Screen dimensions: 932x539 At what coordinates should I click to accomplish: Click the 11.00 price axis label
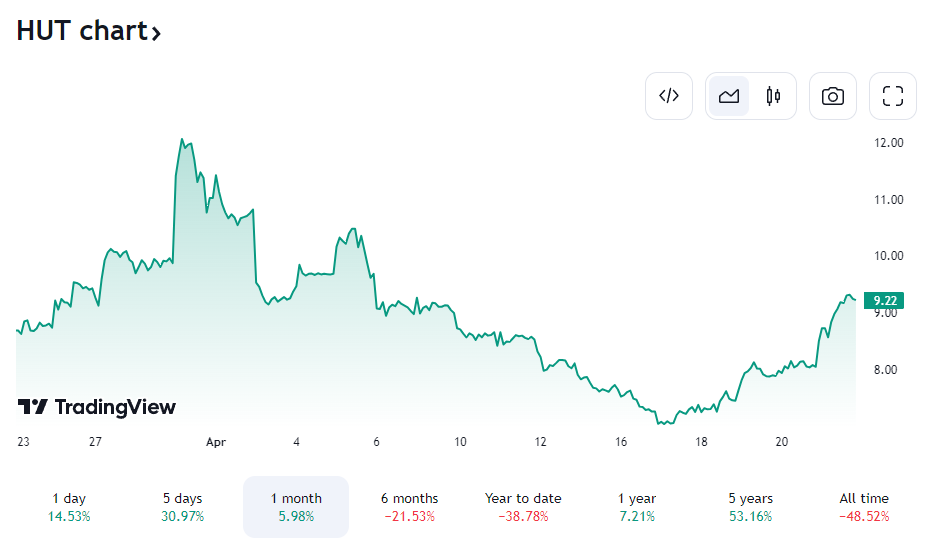coord(888,200)
